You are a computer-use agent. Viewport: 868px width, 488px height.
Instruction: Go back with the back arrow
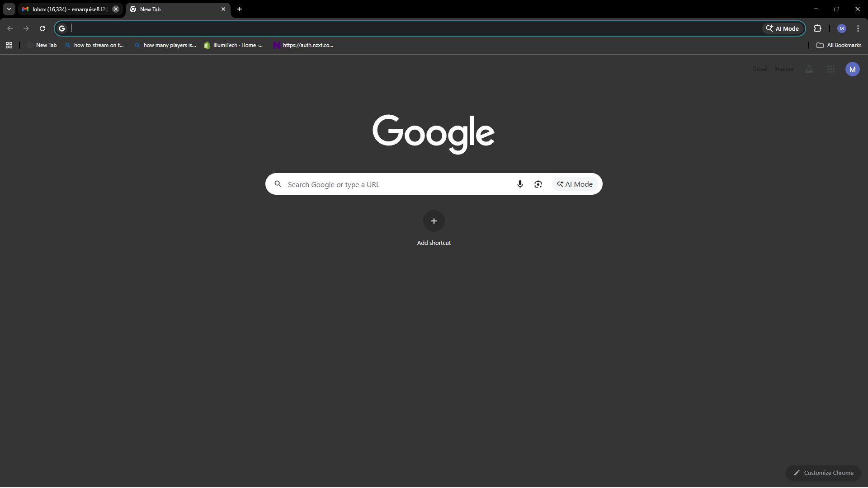pos(10,28)
